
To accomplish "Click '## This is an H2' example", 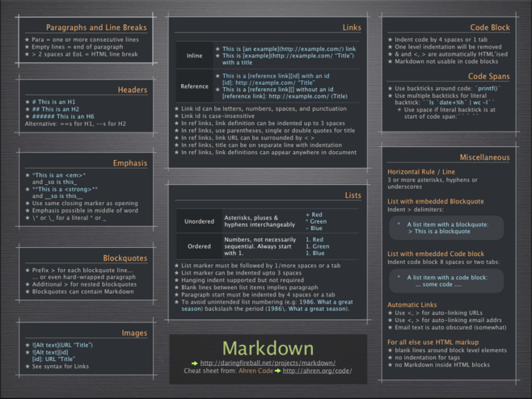I will point(55,109).
